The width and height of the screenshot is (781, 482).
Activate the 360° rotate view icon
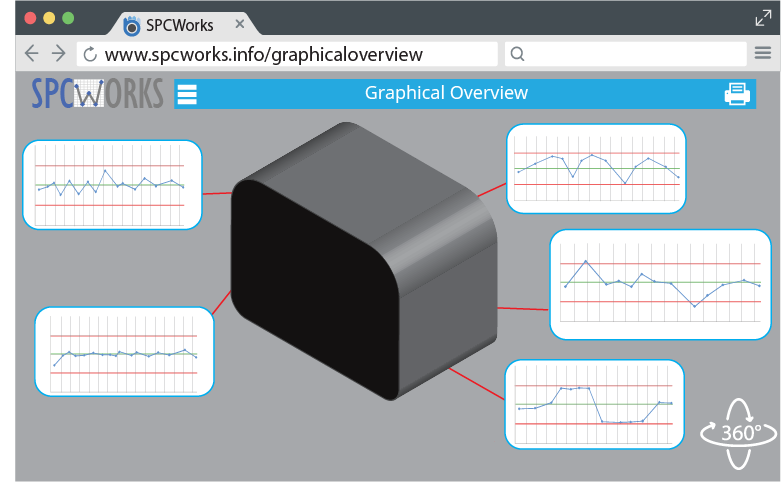(738, 434)
